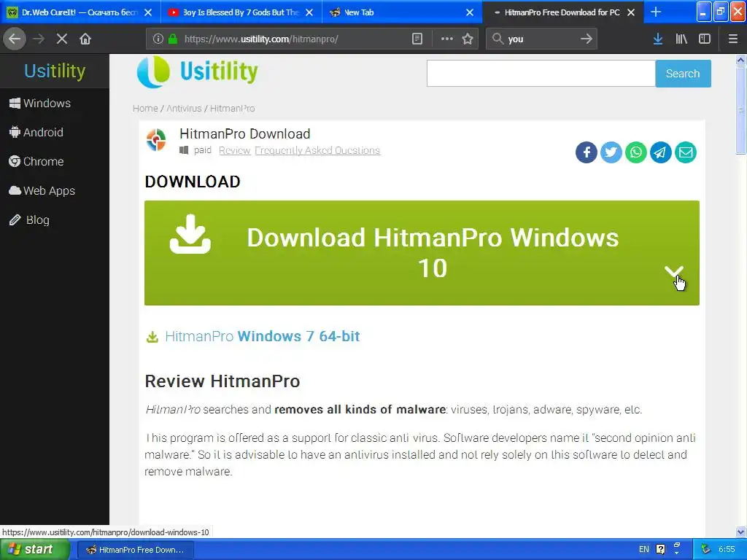
Task: Close the HitmanPro Free Download tab
Action: tap(631, 12)
